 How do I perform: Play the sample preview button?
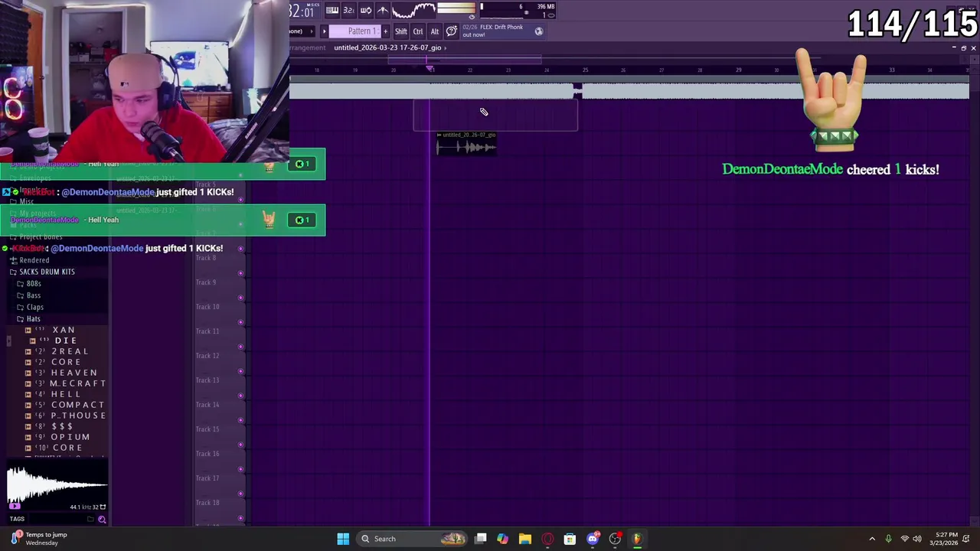tap(14, 507)
